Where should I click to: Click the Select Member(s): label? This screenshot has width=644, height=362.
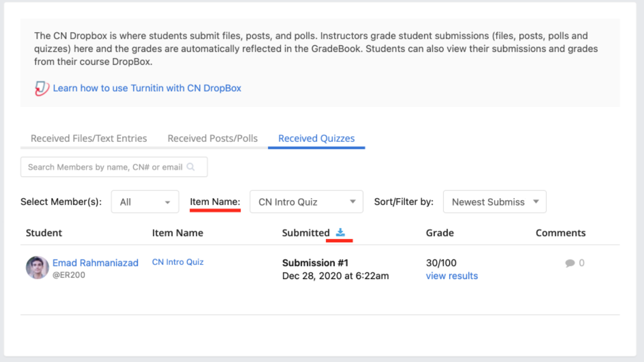(x=61, y=202)
